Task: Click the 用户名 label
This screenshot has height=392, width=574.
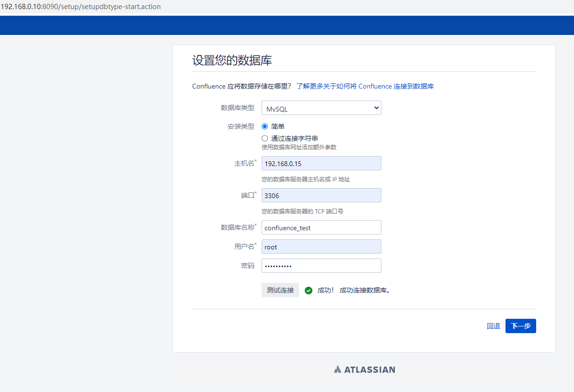Action: 244,246
